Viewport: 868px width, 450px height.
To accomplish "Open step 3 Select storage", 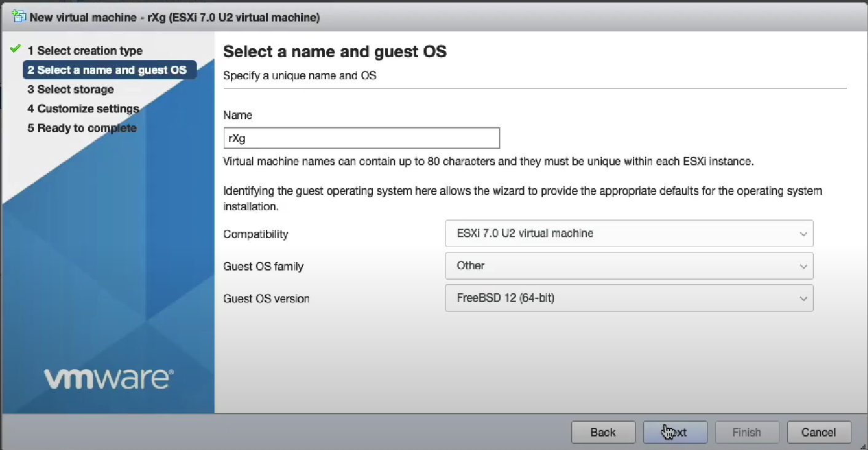I will click(71, 89).
